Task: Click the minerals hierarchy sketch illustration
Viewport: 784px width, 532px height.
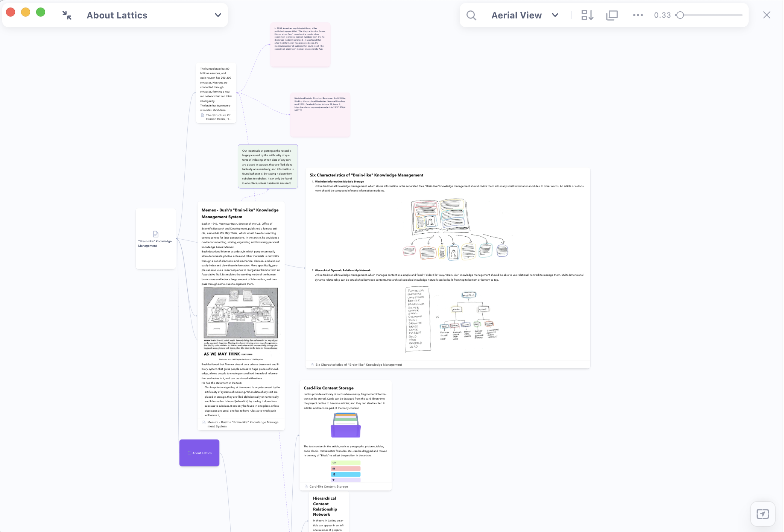Action: [x=452, y=320]
